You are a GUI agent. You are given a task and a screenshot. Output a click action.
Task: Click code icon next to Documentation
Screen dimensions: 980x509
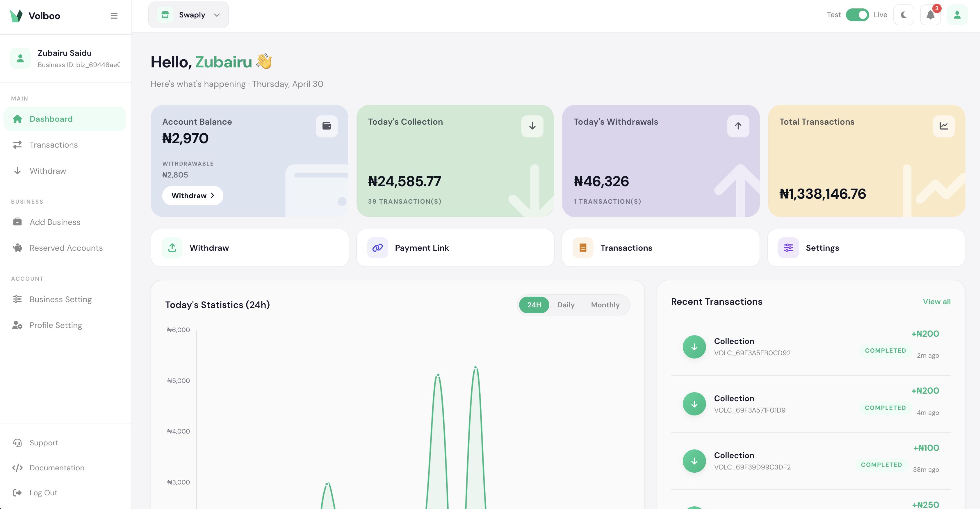(17, 467)
